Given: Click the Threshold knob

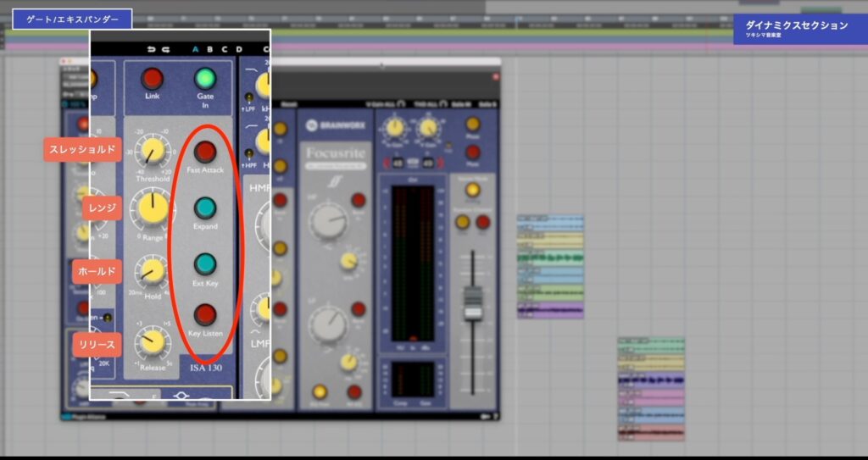Looking at the screenshot, I should [x=152, y=151].
